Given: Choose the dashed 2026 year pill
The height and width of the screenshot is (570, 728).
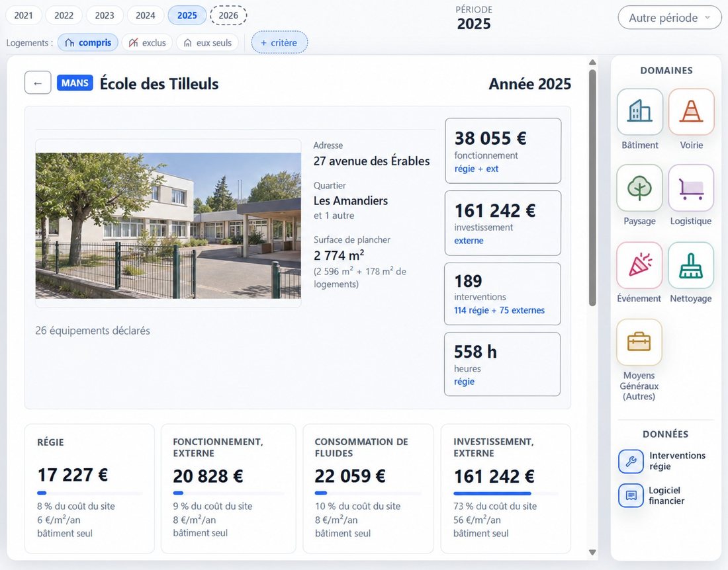Looking at the screenshot, I should tap(228, 15).
